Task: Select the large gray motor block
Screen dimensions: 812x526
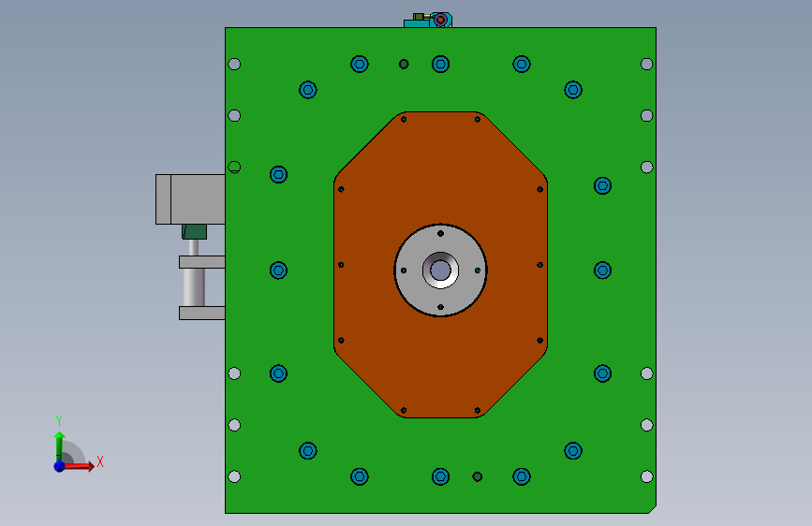Action: pyautogui.click(x=190, y=199)
